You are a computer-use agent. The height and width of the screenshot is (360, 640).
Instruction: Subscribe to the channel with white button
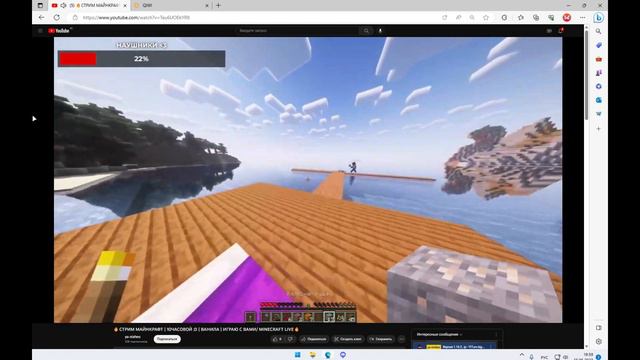(167, 339)
